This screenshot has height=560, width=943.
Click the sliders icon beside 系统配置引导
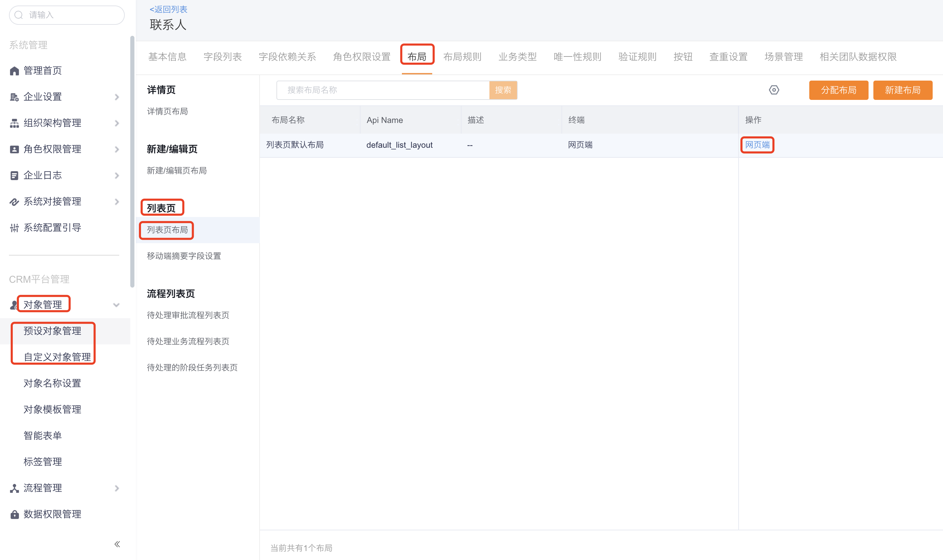point(14,228)
